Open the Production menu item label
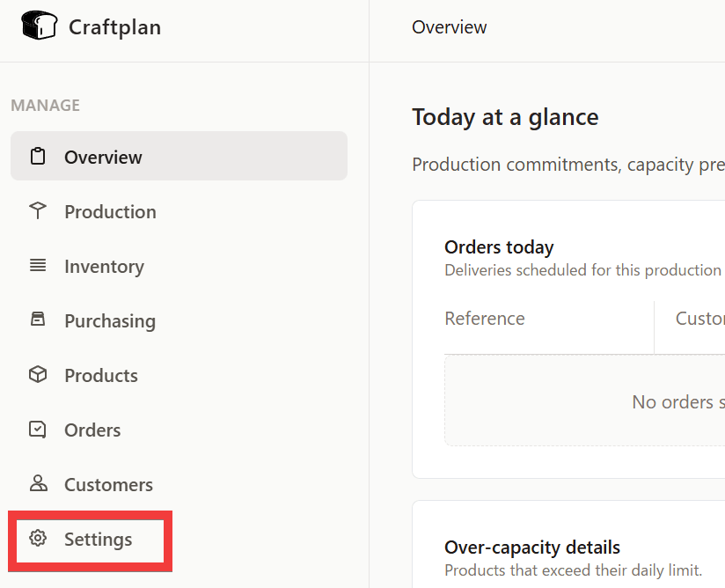 pos(110,212)
